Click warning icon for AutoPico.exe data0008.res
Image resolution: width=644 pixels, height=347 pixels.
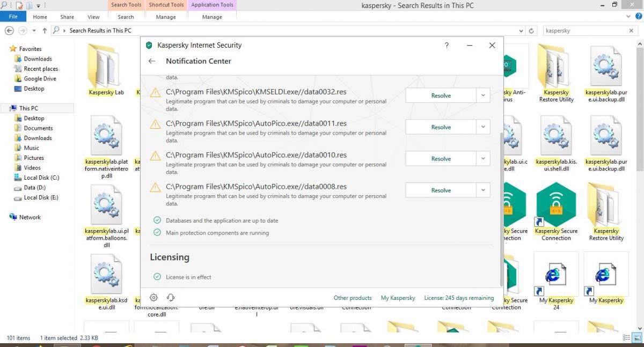point(155,188)
